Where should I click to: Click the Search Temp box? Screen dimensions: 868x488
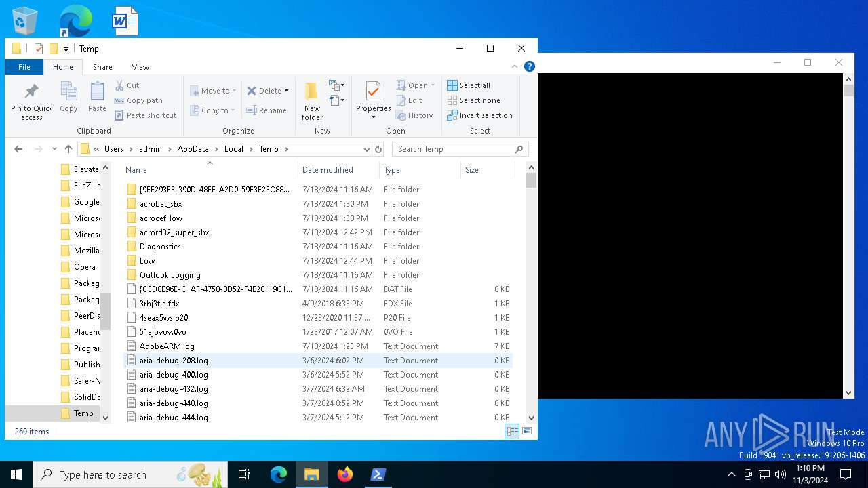pos(461,149)
